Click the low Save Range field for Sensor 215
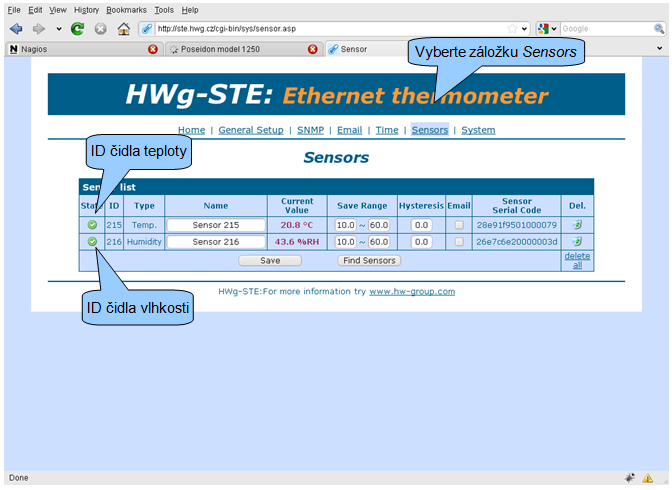The height and width of the screenshot is (490, 672). [x=345, y=225]
